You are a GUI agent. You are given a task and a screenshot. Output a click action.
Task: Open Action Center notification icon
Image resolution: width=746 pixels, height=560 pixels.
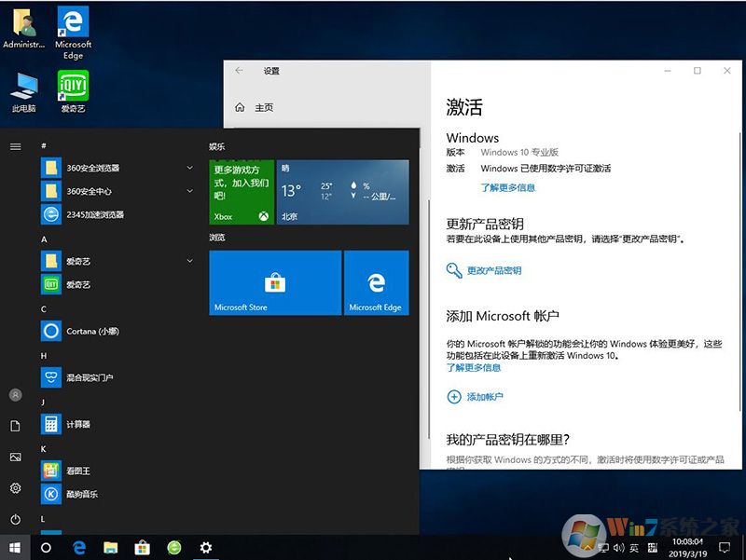725,548
